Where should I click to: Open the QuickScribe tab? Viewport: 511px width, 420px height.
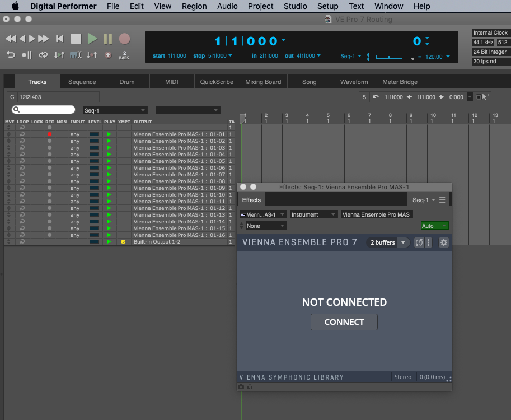(217, 82)
